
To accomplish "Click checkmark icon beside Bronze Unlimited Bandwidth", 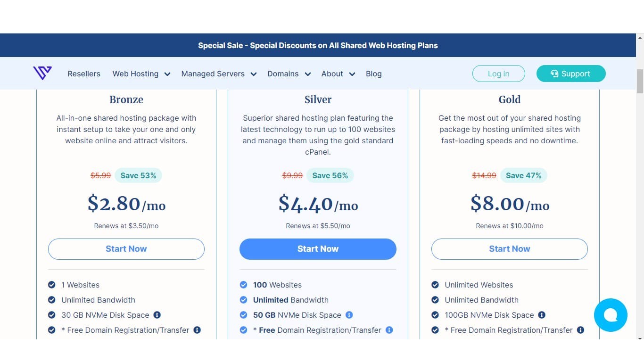I will [52, 300].
